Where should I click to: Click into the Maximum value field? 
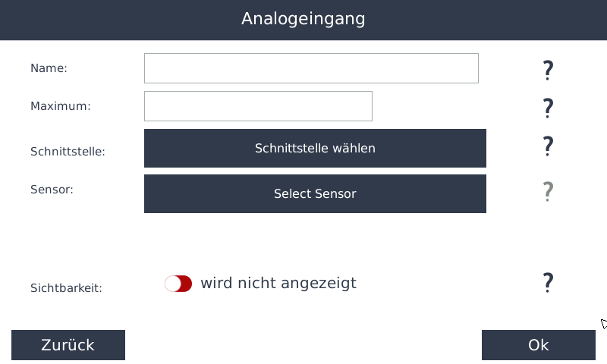tap(258, 106)
